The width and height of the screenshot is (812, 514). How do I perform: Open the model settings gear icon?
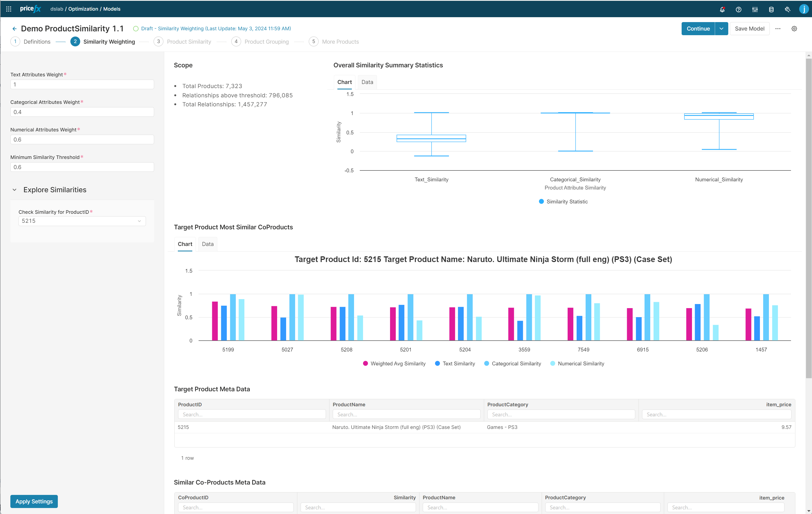tap(794, 29)
